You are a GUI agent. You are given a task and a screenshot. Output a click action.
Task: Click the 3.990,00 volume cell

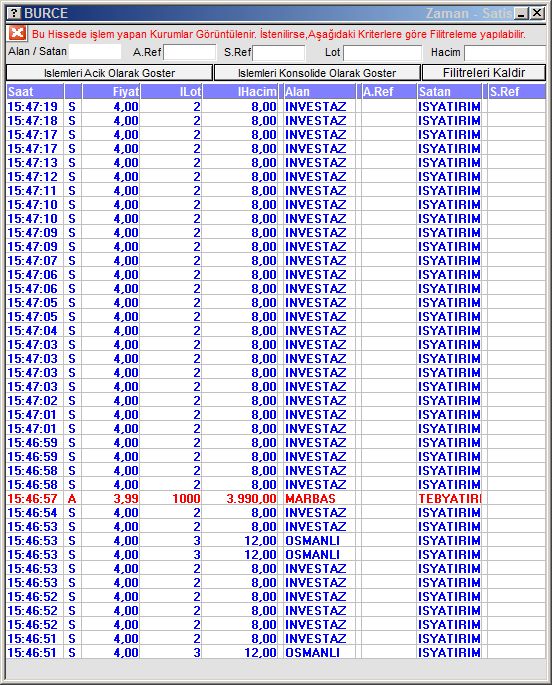(x=252, y=498)
